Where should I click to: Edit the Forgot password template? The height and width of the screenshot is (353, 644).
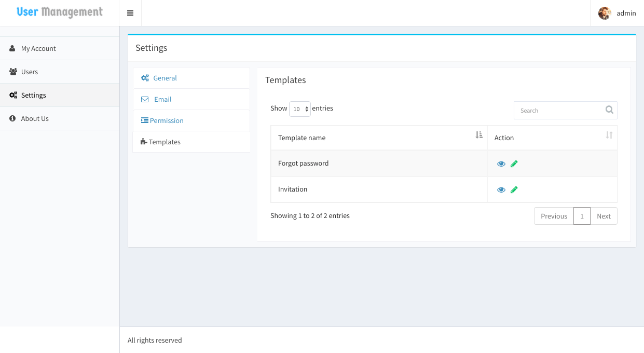tap(514, 164)
